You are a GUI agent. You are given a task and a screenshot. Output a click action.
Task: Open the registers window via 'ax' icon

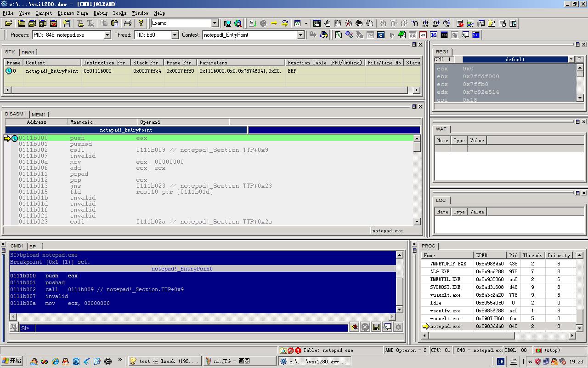pyautogui.click(x=423, y=35)
